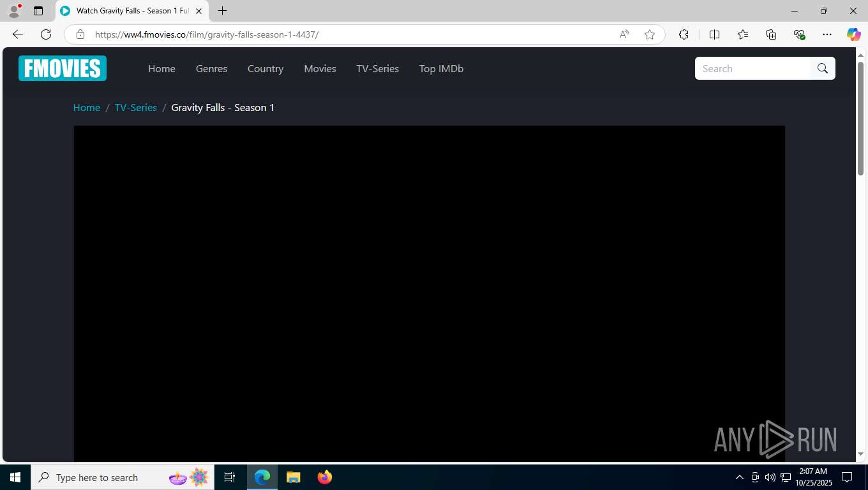
Task: Go back with the browser back arrow
Action: [18, 34]
